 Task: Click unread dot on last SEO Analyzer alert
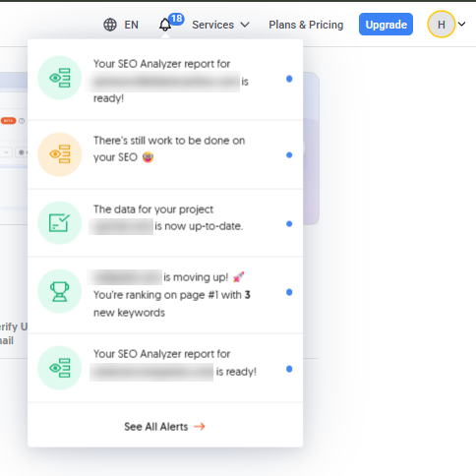click(x=289, y=369)
